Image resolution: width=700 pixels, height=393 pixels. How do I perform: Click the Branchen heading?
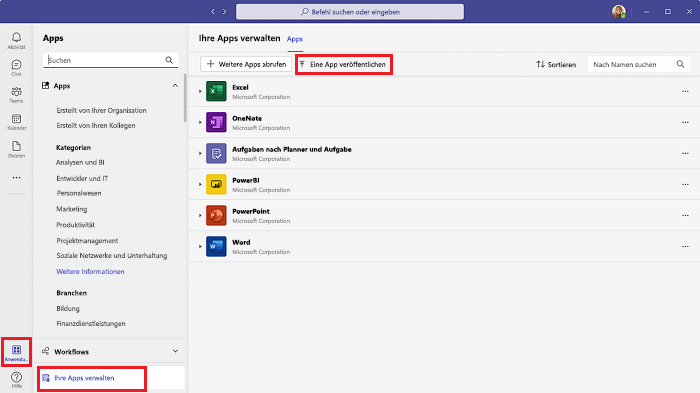[x=71, y=293]
